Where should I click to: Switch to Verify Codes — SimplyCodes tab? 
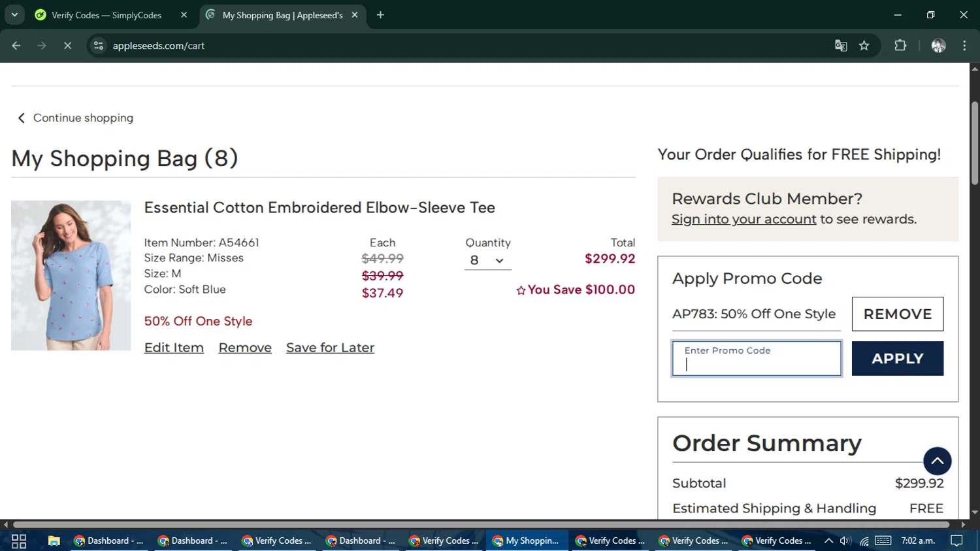point(106,15)
